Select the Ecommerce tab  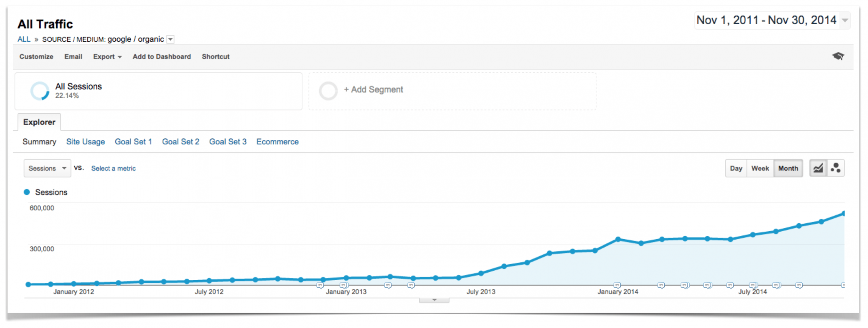click(x=277, y=142)
